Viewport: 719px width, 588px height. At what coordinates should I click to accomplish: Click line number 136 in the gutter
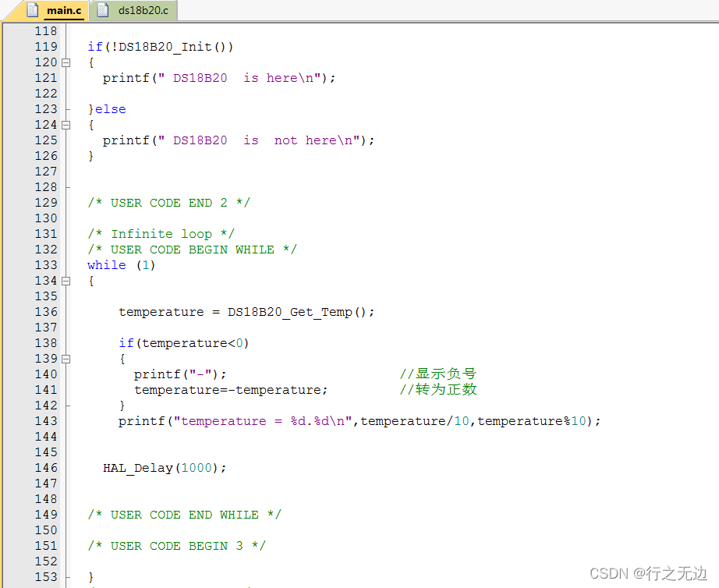coord(46,312)
